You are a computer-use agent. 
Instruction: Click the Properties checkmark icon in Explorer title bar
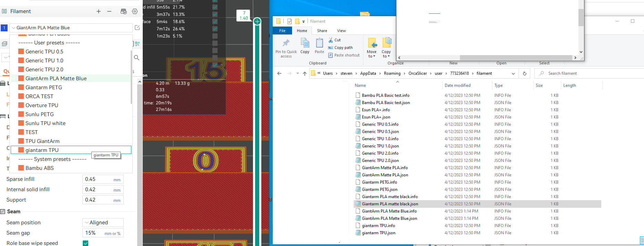coord(290,21)
